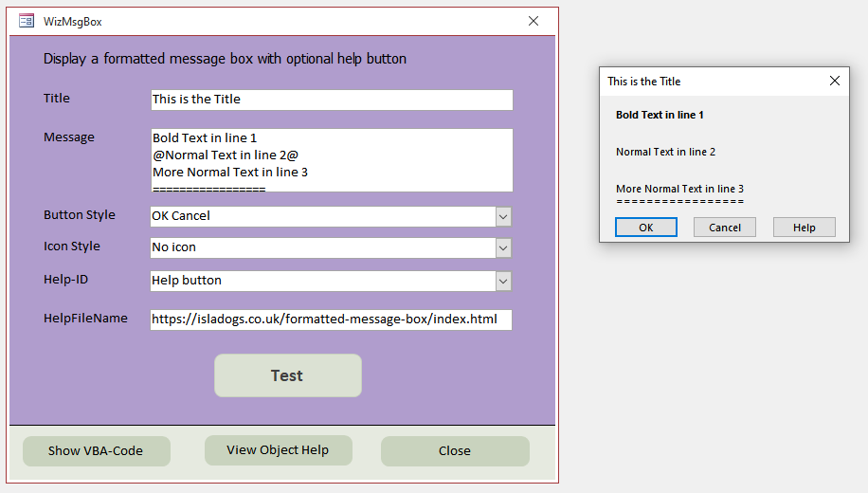The image size is (868, 493).
Task: Click the 'Bold Text in line 1' message text
Action: coord(660,115)
